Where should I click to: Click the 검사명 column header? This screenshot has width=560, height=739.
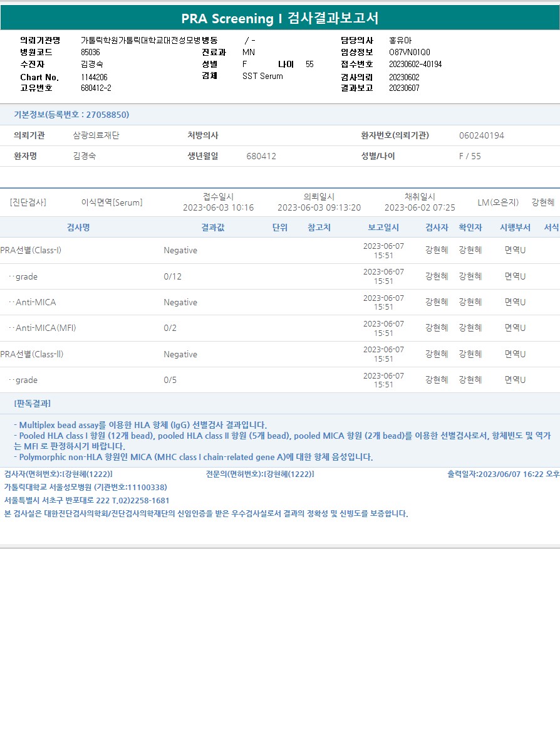pos(78,227)
